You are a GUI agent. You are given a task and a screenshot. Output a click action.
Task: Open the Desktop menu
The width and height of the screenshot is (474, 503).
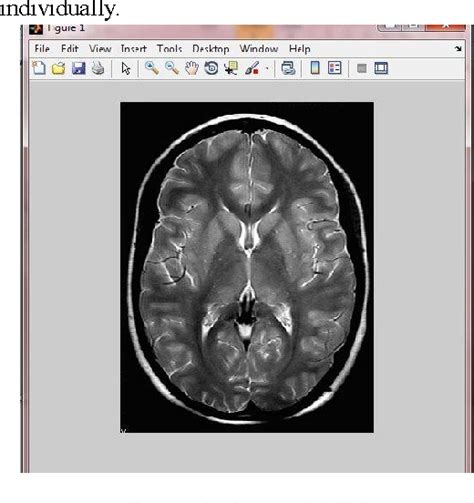tap(211, 49)
